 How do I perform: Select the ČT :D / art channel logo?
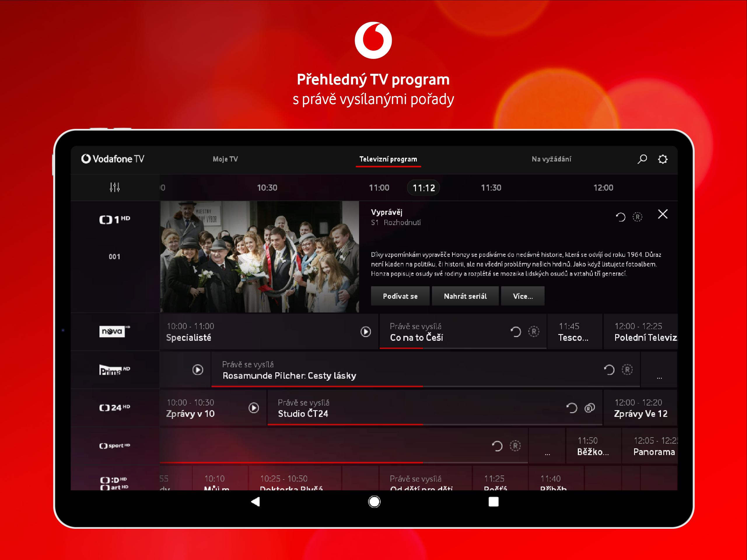tap(114, 483)
